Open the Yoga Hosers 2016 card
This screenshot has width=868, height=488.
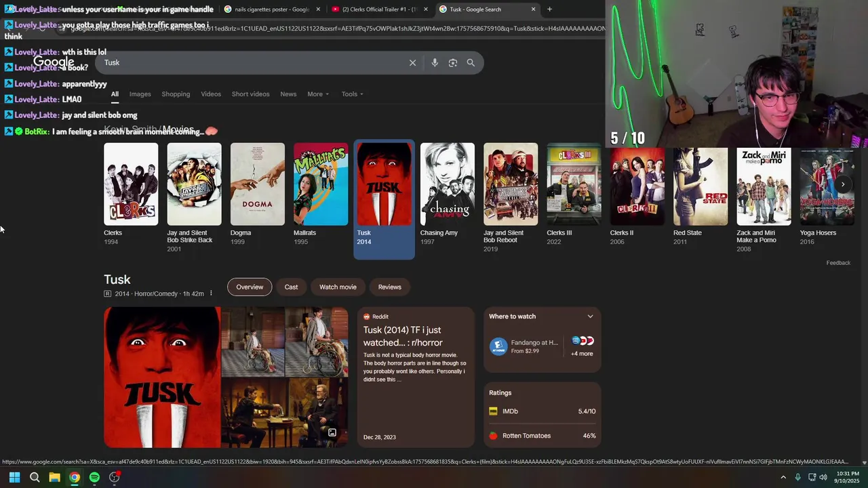pos(827,197)
